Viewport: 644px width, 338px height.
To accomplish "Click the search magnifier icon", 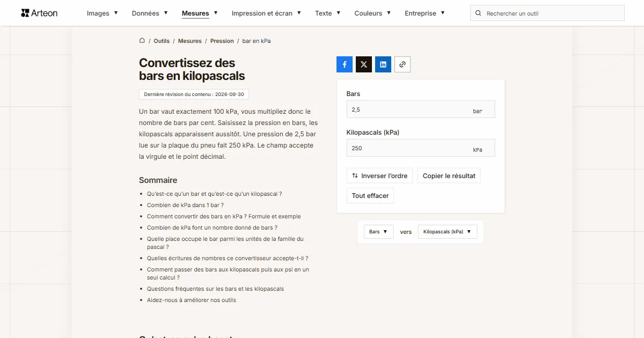I will pyautogui.click(x=479, y=13).
